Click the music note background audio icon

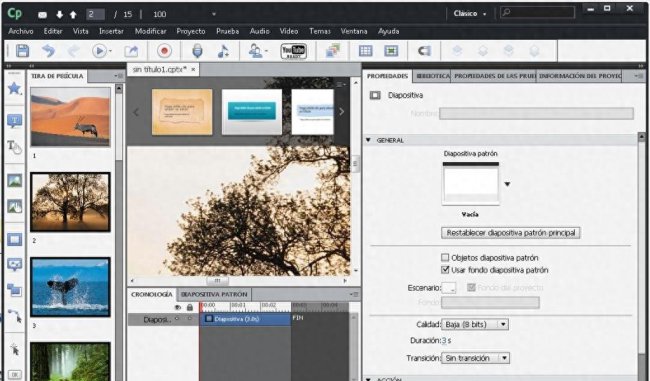coord(223,51)
